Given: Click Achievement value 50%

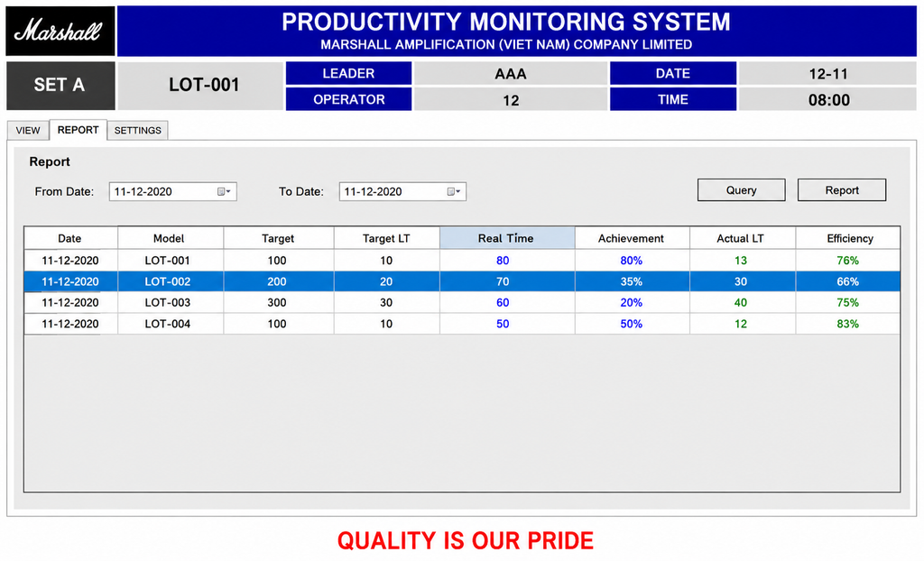Looking at the screenshot, I should (631, 324).
